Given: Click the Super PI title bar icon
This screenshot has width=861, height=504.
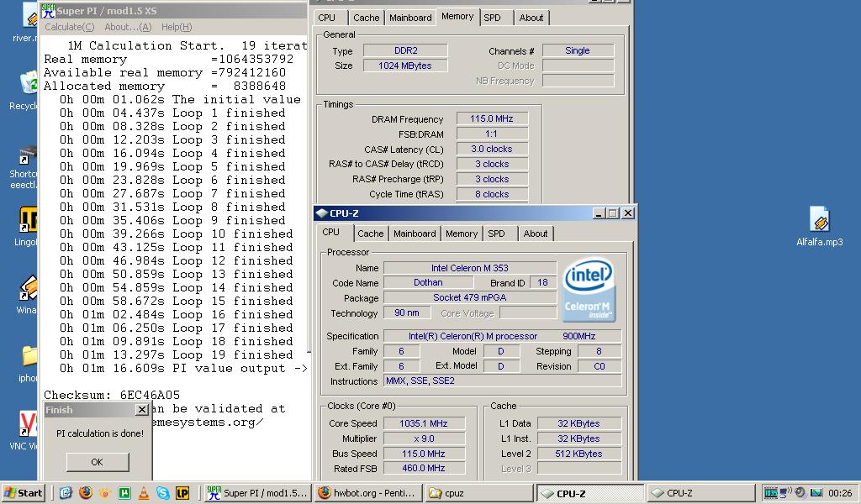Looking at the screenshot, I should point(48,10).
